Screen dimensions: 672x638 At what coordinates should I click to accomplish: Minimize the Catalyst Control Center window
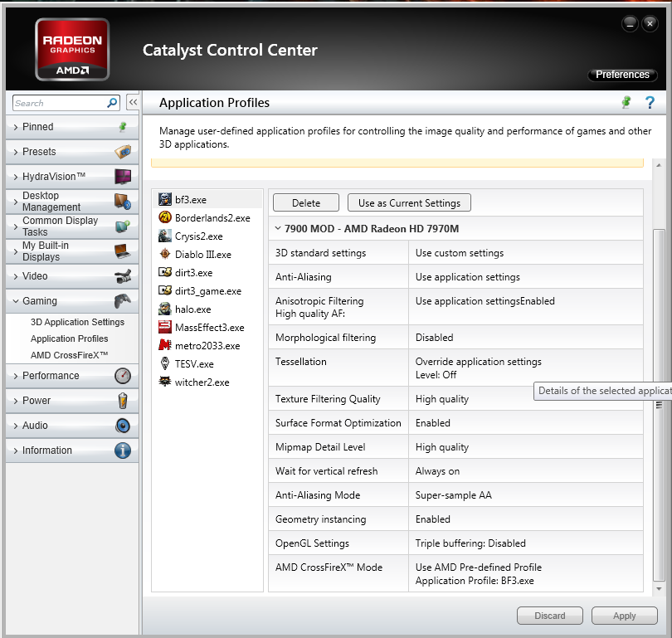[630, 23]
